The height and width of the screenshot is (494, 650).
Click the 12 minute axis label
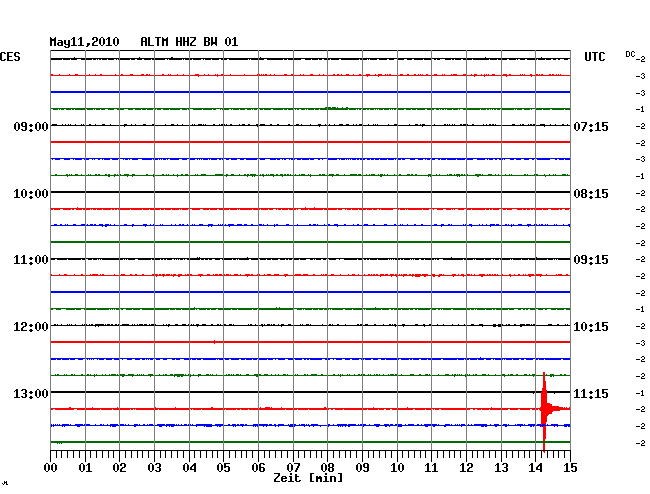click(466, 468)
